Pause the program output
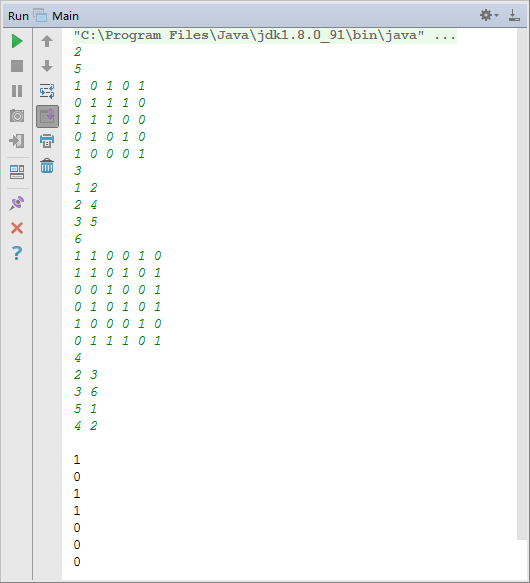Screen dimensions: 530x583 pos(17,91)
